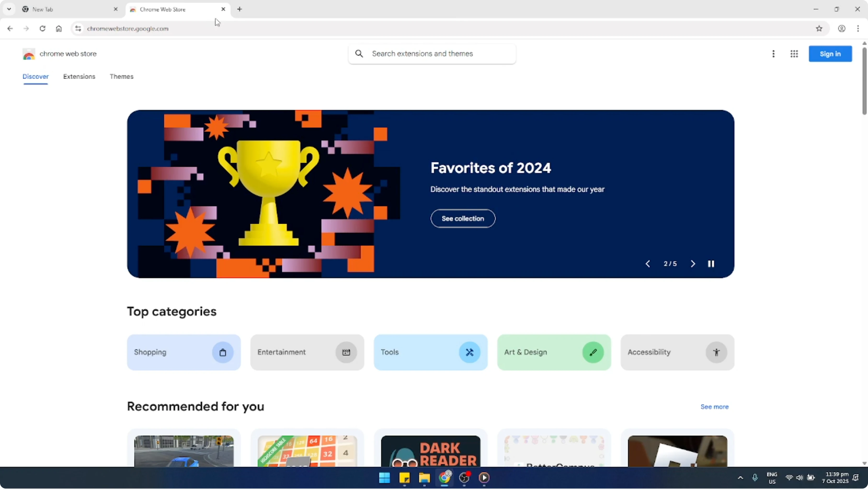Expand the tab search dropdown
Viewport: 868px width, 489px height.
click(x=9, y=9)
